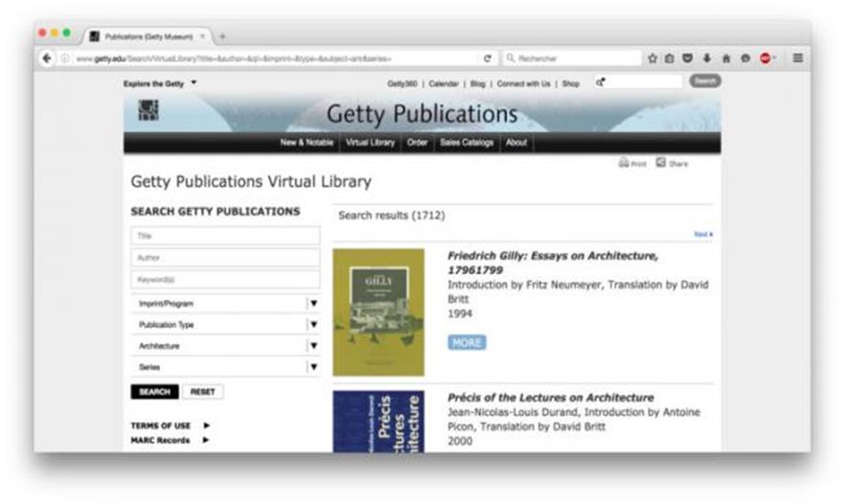Open the Friedrich Gilly book cover thumbnail
Screen dimensions: 845x504
click(378, 312)
